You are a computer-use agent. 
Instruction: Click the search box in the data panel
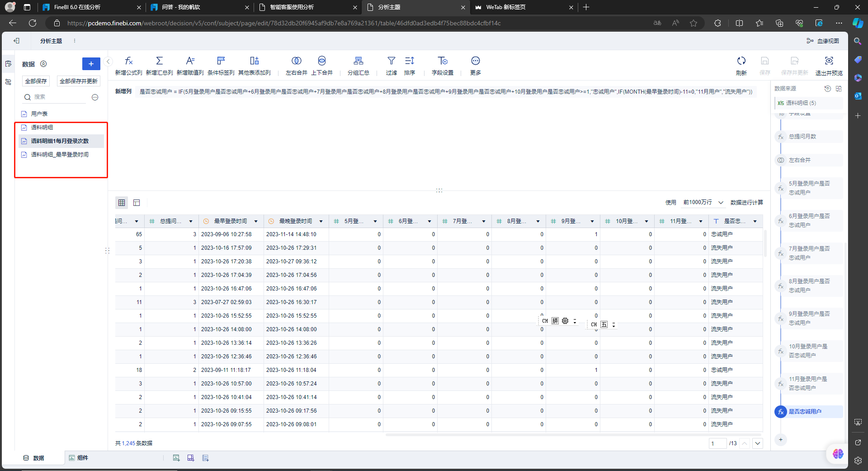(x=55, y=97)
